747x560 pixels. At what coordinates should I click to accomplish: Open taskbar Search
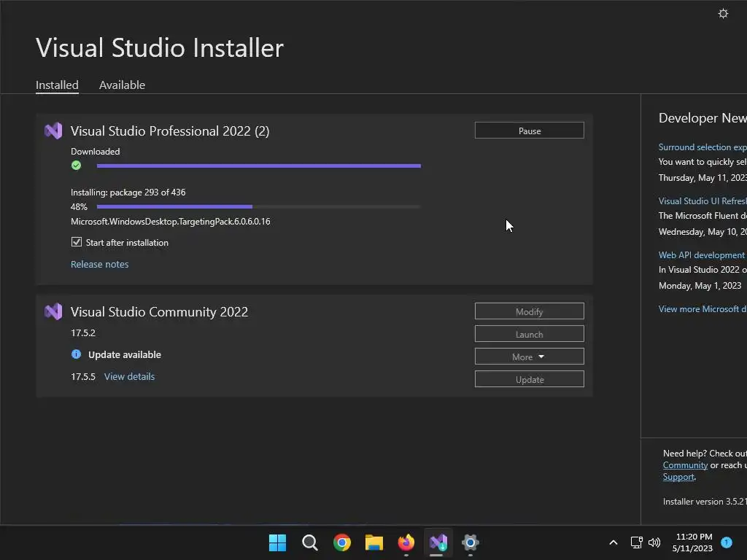click(x=309, y=542)
